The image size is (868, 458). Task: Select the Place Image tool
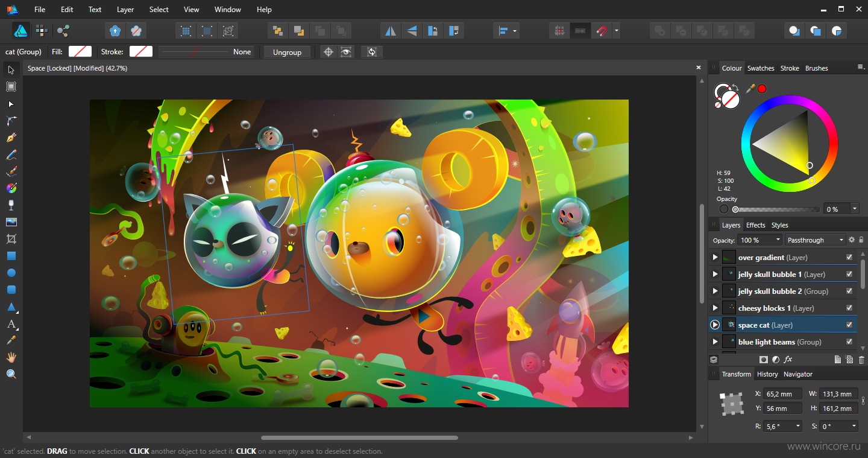tap(11, 222)
